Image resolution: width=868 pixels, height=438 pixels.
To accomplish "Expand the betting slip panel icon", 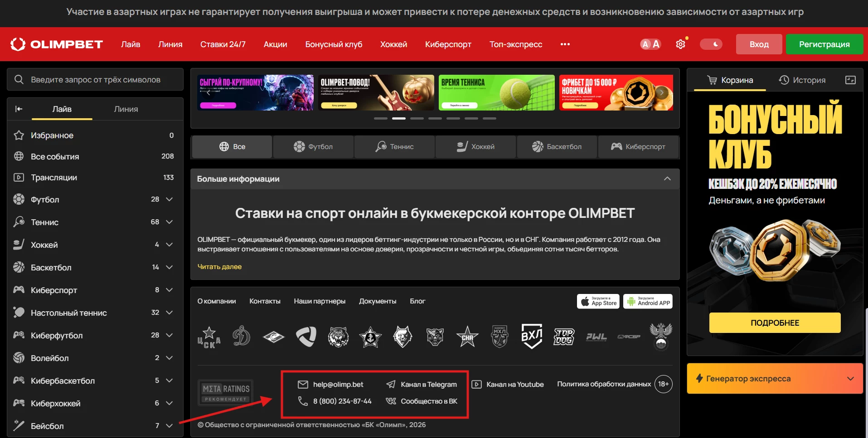I will pyautogui.click(x=850, y=80).
